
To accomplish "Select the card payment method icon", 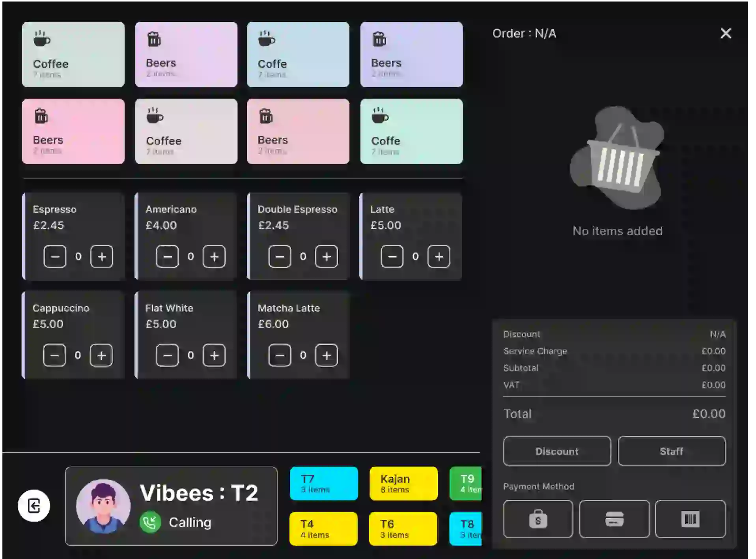I will click(x=614, y=519).
